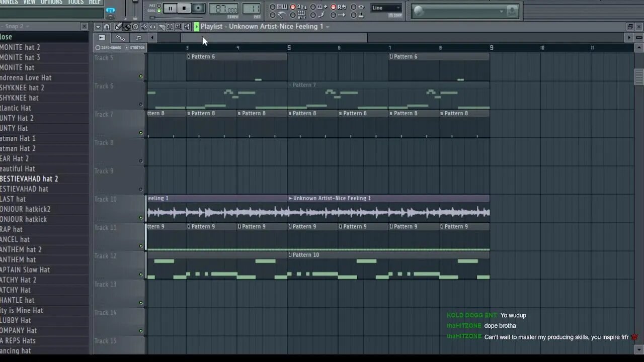The width and height of the screenshot is (644, 362).
Task: Open menu icon of Pattern 10 clip
Action: tap(290, 255)
